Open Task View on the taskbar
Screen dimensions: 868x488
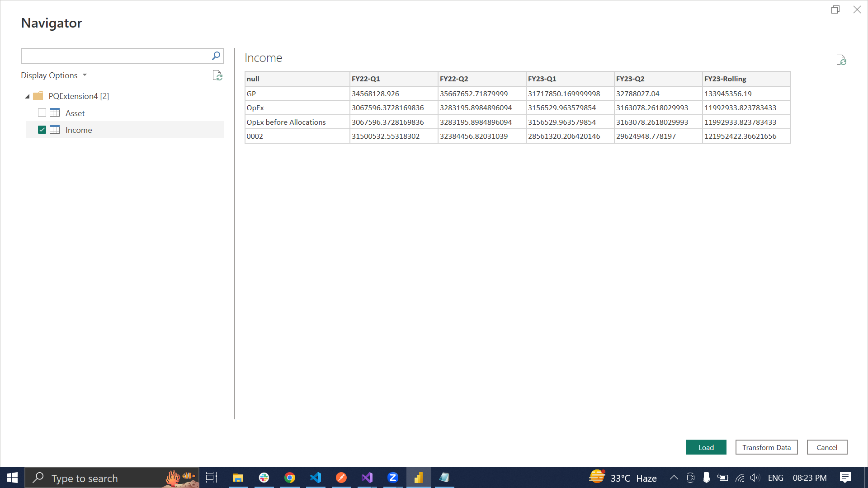pyautogui.click(x=212, y=478)
